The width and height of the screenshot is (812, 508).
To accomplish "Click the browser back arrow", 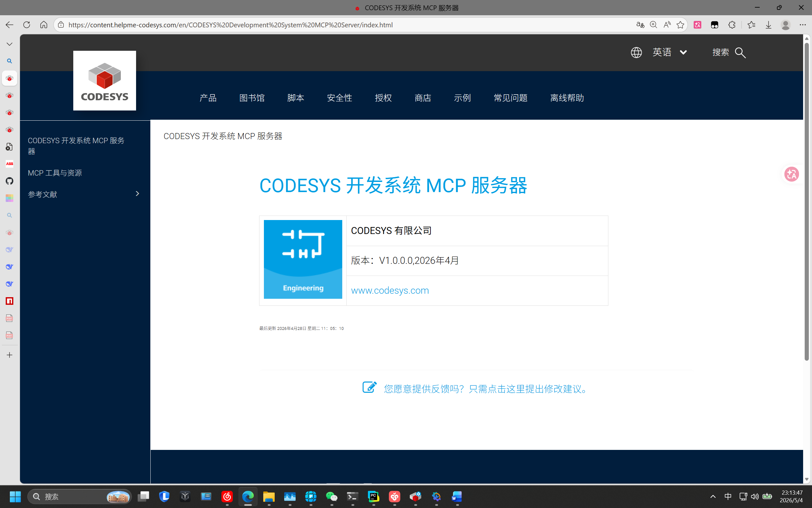I will [x=10, y=25].
